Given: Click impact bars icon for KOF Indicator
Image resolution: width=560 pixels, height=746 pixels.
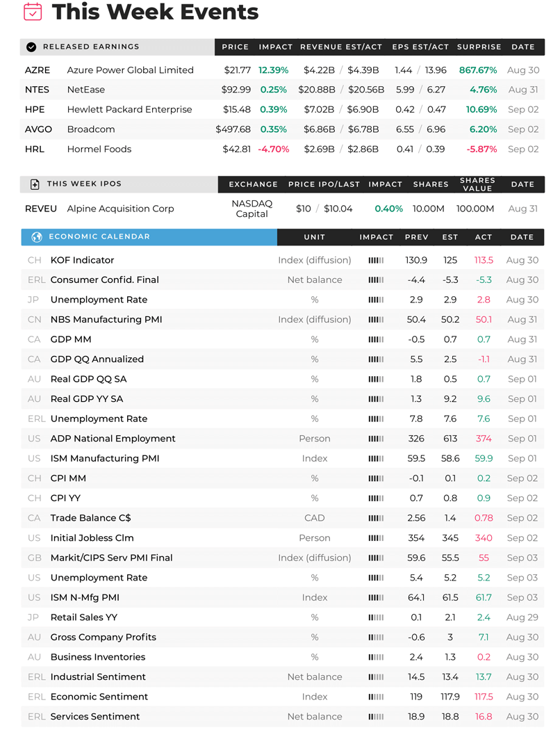Looking at the screenshot, I should (x=376, y=260).
